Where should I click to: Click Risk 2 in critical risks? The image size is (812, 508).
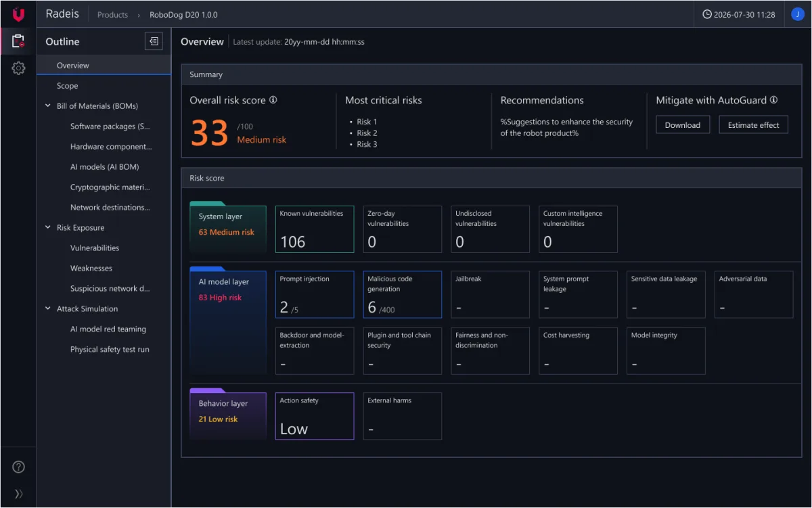pyautogui.click(x=367, y=133)
